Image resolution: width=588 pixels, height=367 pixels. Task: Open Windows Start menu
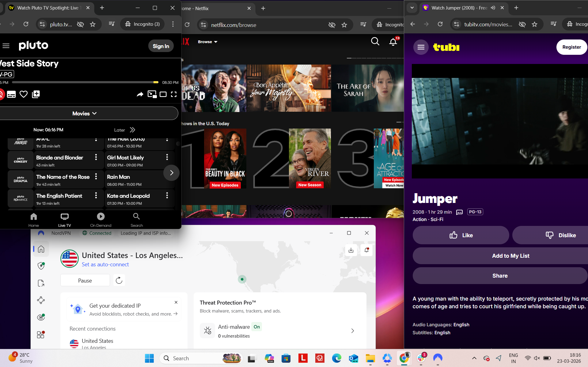point(149,358)
